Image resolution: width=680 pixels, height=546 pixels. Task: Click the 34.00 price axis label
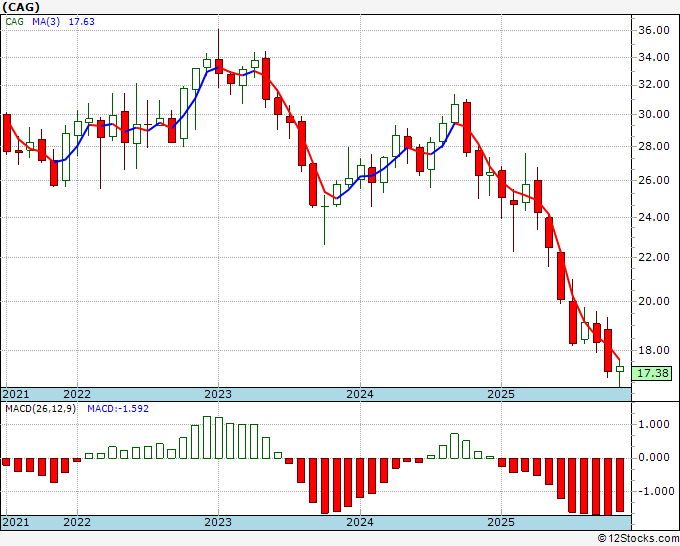tap(654, 57)
